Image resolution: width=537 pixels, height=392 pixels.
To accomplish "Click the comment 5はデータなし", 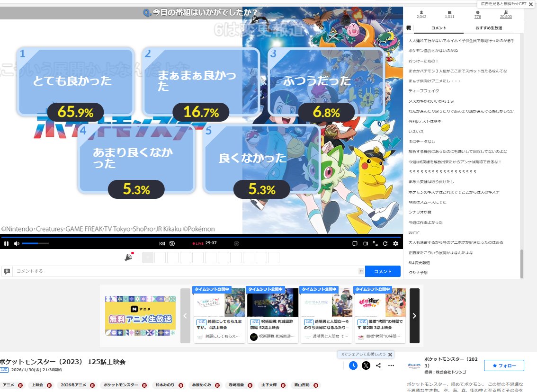I will (421, 142).
